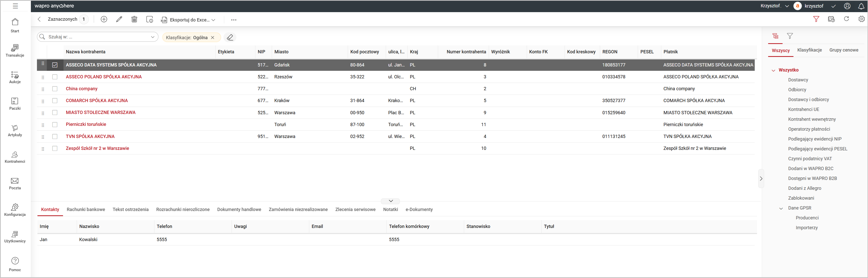Open the Grupy cenowe tab
868x278 pixels.
[x=843, y=50]
